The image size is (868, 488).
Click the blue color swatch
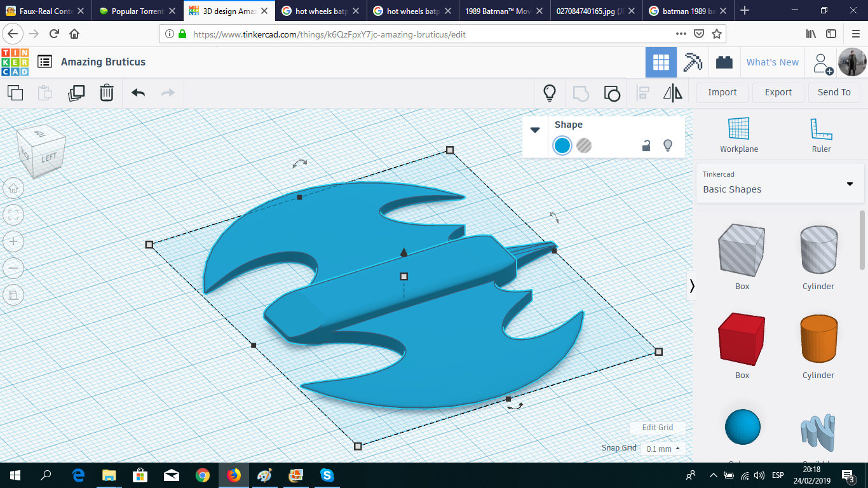click(x=562, y=145)
